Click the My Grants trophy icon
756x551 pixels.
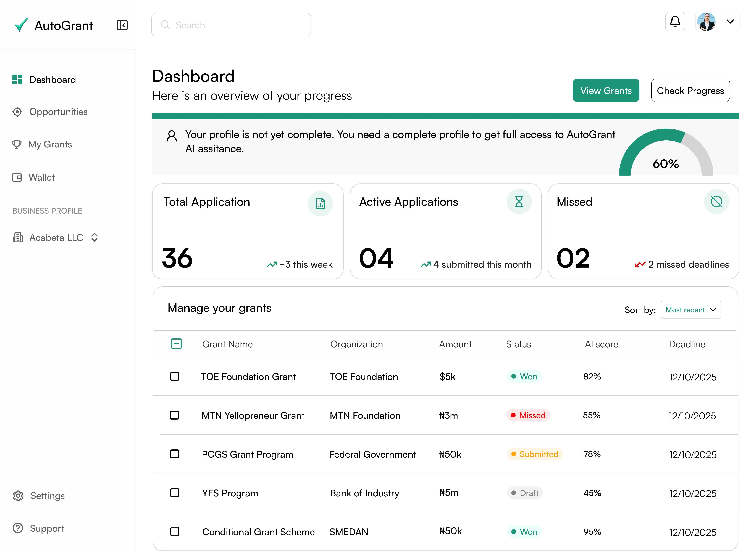point(17,144)
